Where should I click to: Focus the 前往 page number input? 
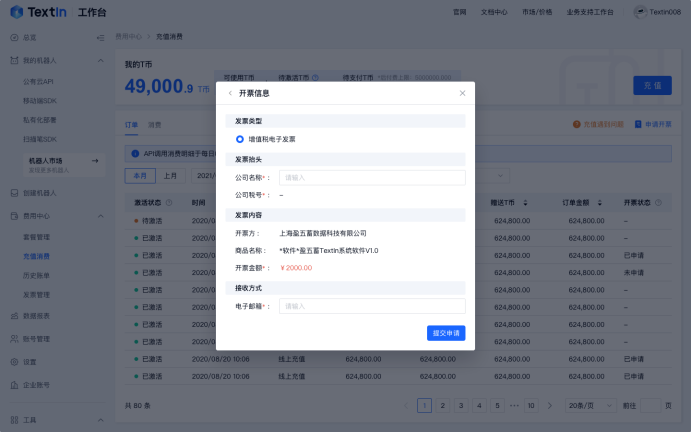[650, 406]
